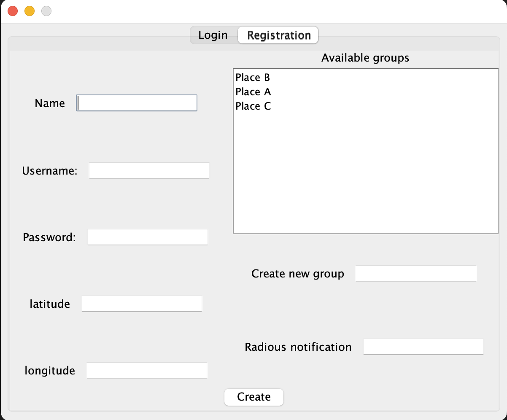Click the Name label text
This screenshot has height=420, width=507.
(x=50, y=104)
